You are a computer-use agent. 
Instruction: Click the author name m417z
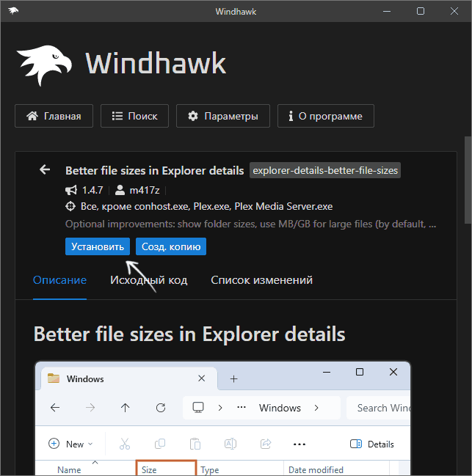point(145,191)
